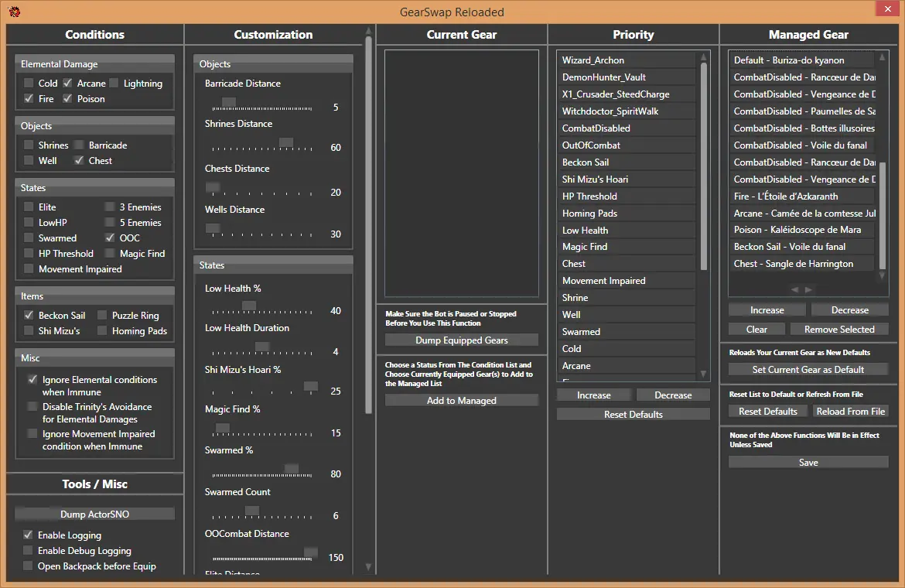This screenshot has height=588, width=905.
Task: Click the Save button
Action: click(808, 463)
